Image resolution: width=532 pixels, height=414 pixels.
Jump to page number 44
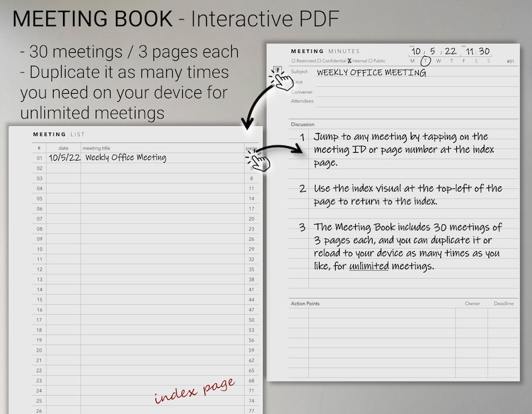point(251,299)
